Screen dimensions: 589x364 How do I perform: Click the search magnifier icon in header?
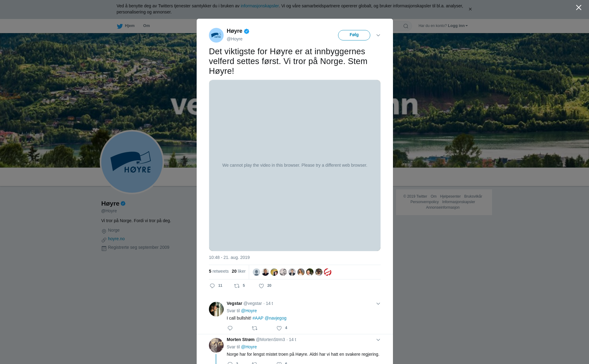click(x=406, y=26)
